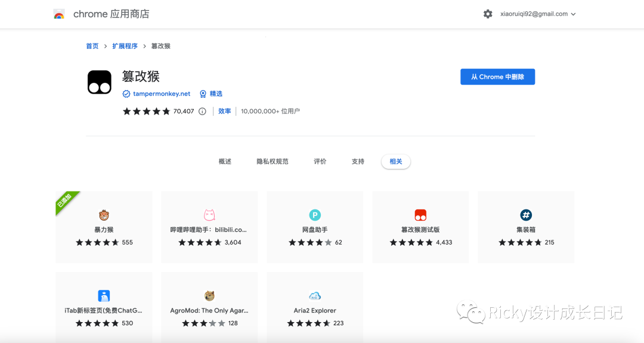Click the featured ribbon badge icon

click(x=203, y=94)
